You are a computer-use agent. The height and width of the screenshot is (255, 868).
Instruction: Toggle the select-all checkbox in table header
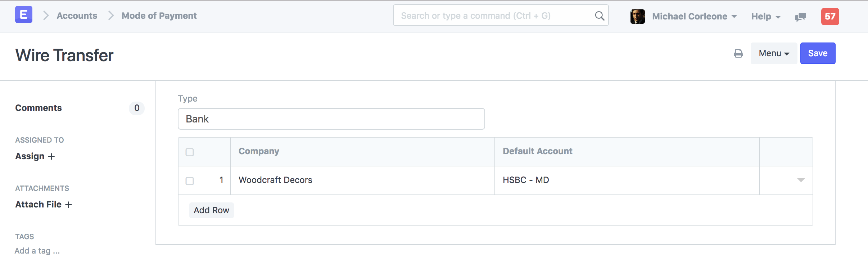click(190, 152)
